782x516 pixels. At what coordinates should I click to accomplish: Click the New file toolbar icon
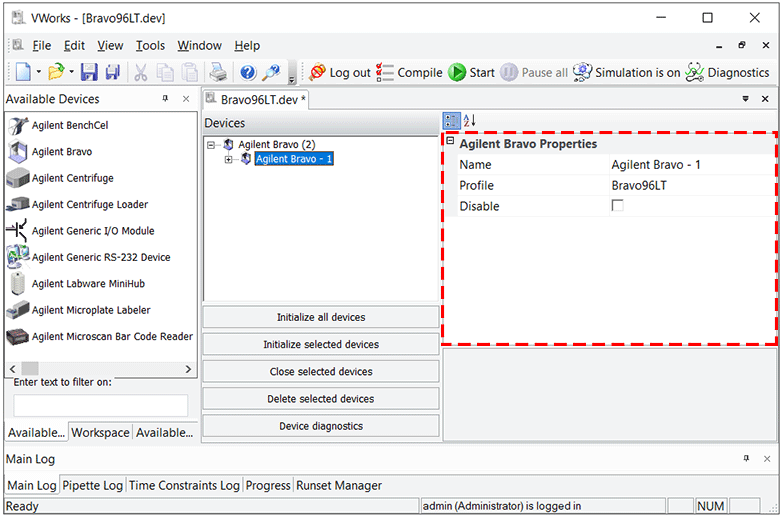[23, 72]
